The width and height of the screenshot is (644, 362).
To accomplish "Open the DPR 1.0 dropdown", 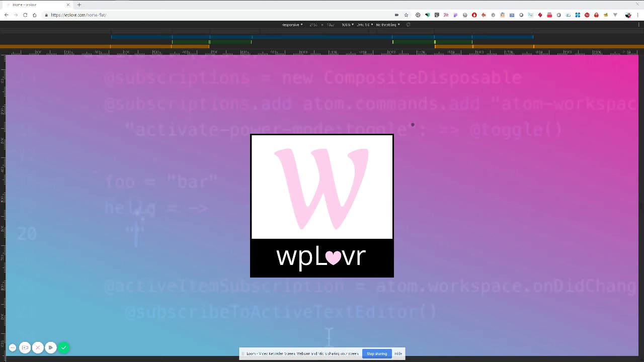I will click(365, 25).
